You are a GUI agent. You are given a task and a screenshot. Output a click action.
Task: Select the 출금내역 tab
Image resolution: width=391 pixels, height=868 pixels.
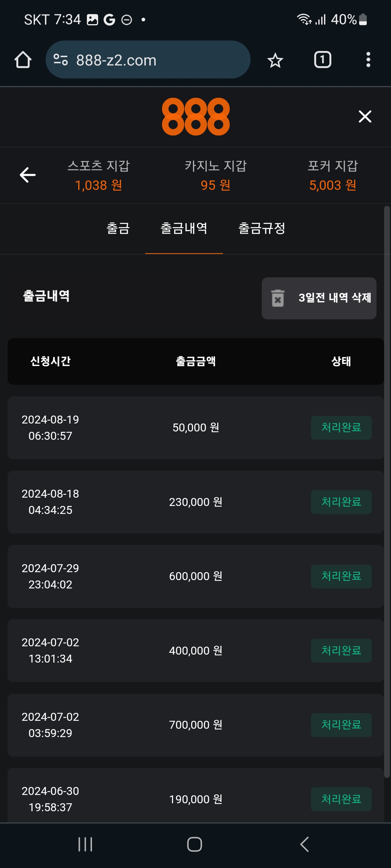tap(184, 229)
